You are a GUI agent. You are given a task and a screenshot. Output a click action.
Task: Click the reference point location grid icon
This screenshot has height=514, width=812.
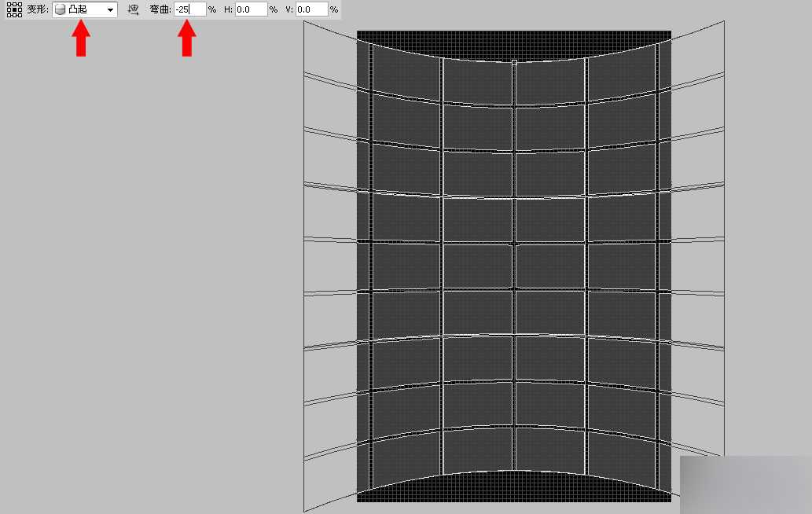pyautogui.click(x=14, y=9)
